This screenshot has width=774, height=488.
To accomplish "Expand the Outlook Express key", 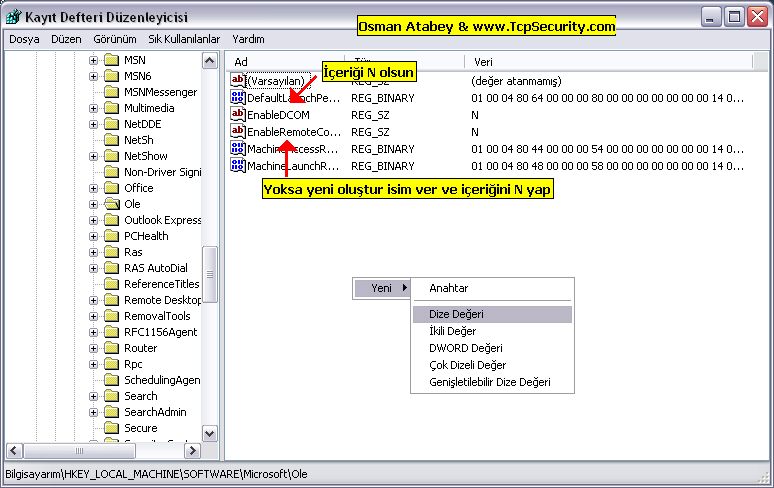I will [x=94, y=220].
